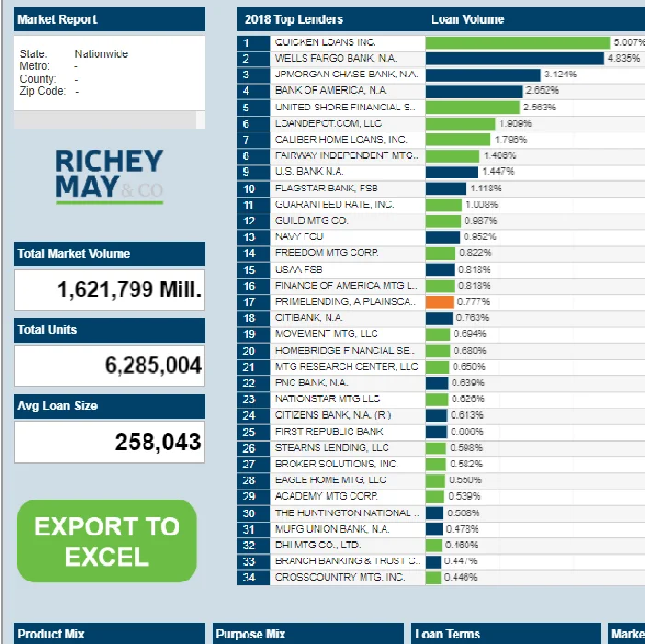
Task: Select the JPMorgan Chase Bank lender row
Action: point(345,75)
